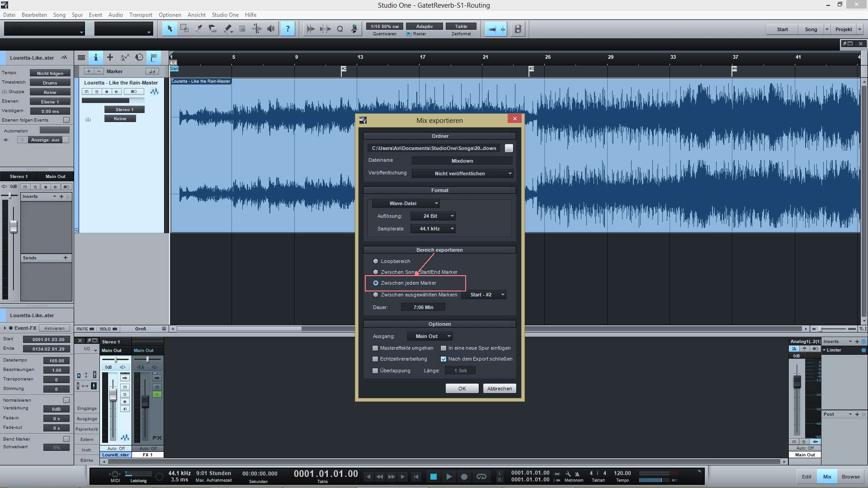
Task: Click the Main Out master fader
Action: 797,382
